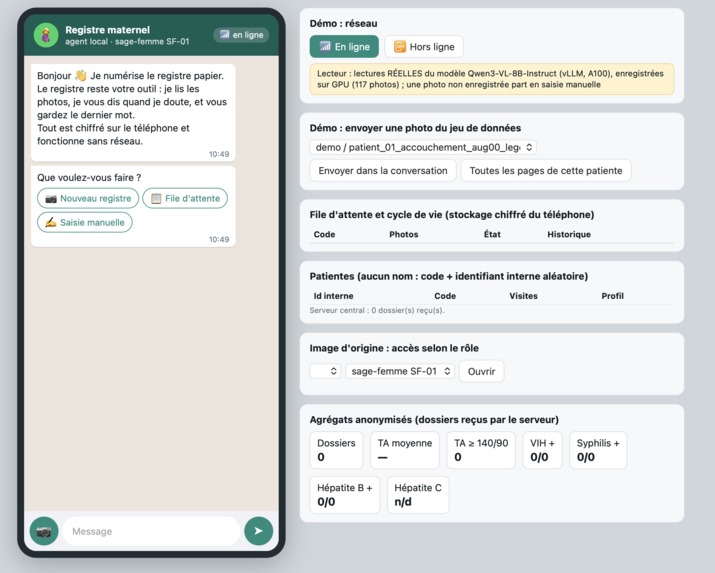This screenshot has width=715, height=573.
Task: Click the 'Visites' column header
Action: tap(523, 296)
